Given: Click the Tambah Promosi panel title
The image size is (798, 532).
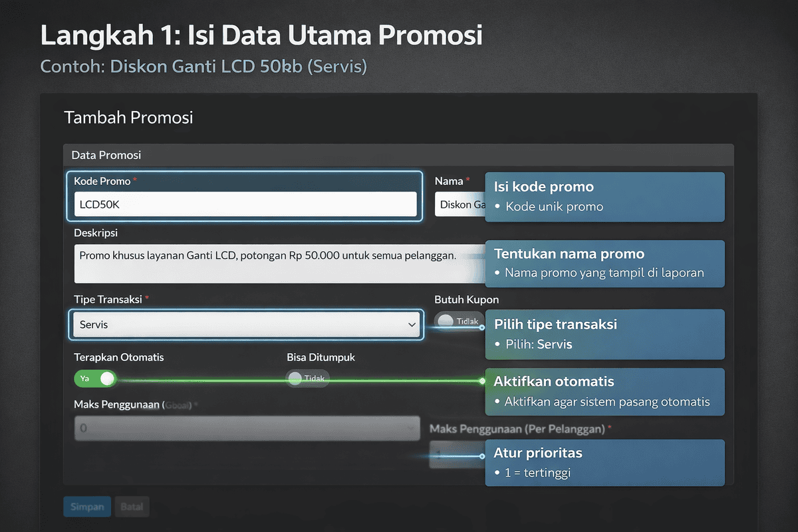Looking at the screenshot, I should [x=128, y=117].
